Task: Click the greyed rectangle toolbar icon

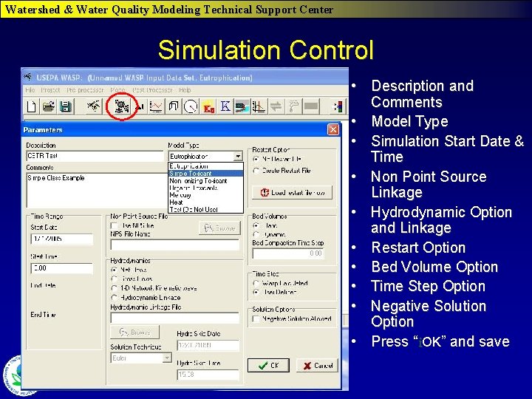Action: tap(311, 106)
